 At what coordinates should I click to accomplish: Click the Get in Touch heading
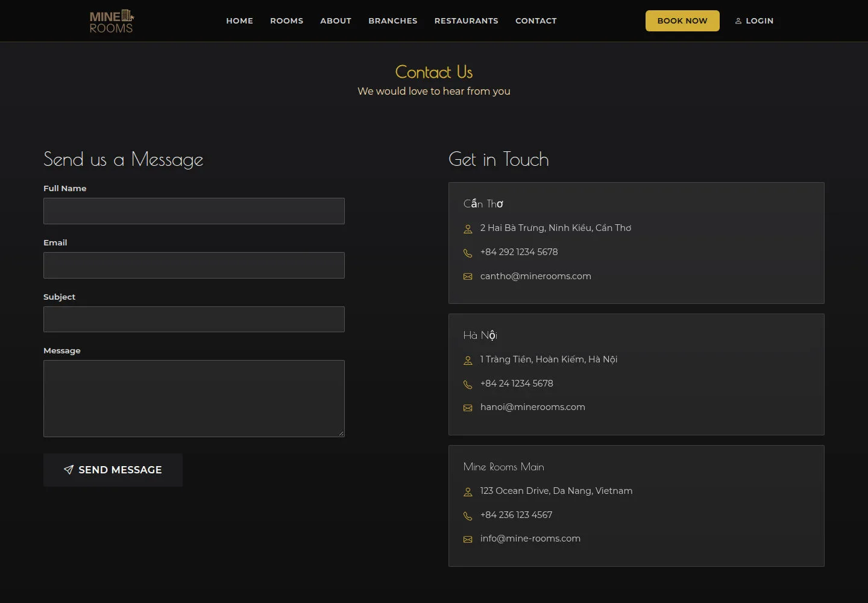tap(499, 159)
